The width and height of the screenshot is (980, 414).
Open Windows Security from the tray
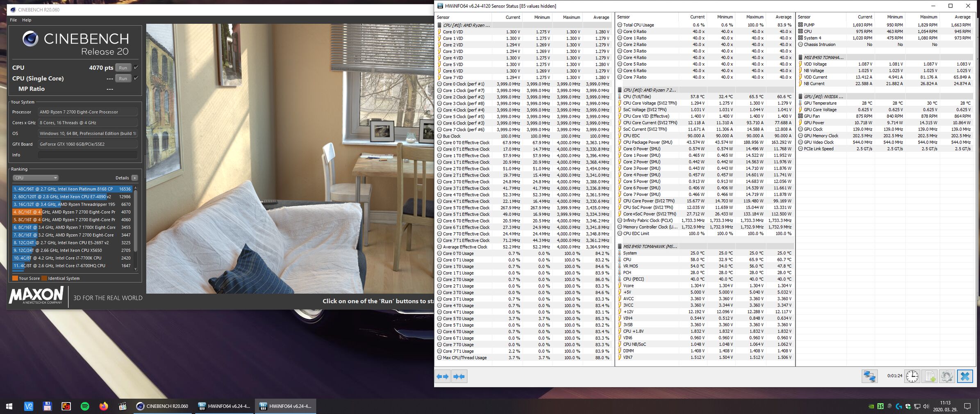pyautogui.click(x=908, y=406)
